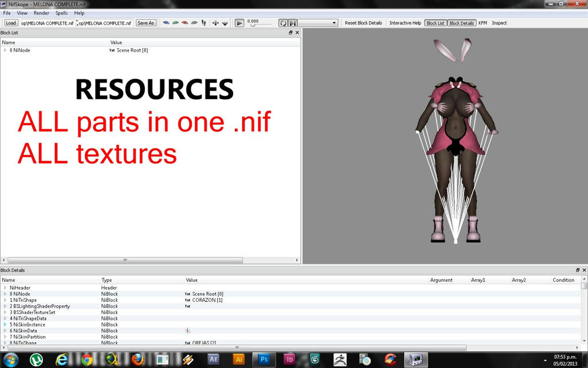The height and width of the screenshot is (368, 588).
Task: Select the walk view footprints icon
Action: [x=204, y=23]
